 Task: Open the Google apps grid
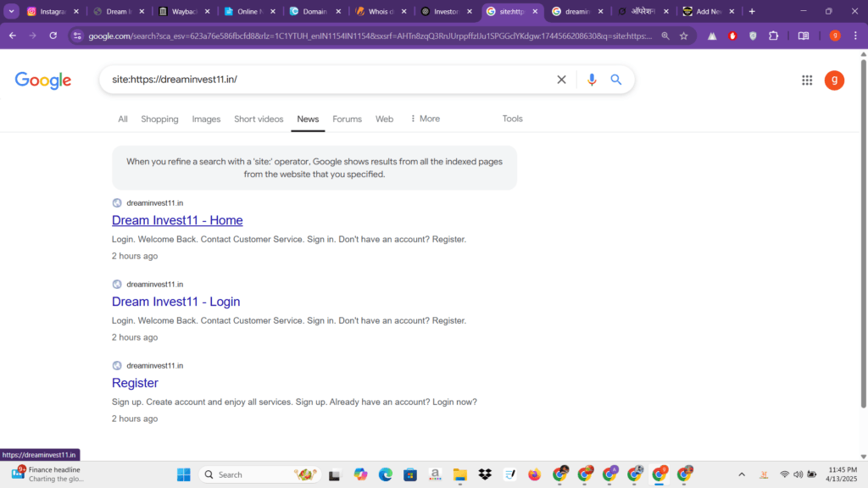807,80
